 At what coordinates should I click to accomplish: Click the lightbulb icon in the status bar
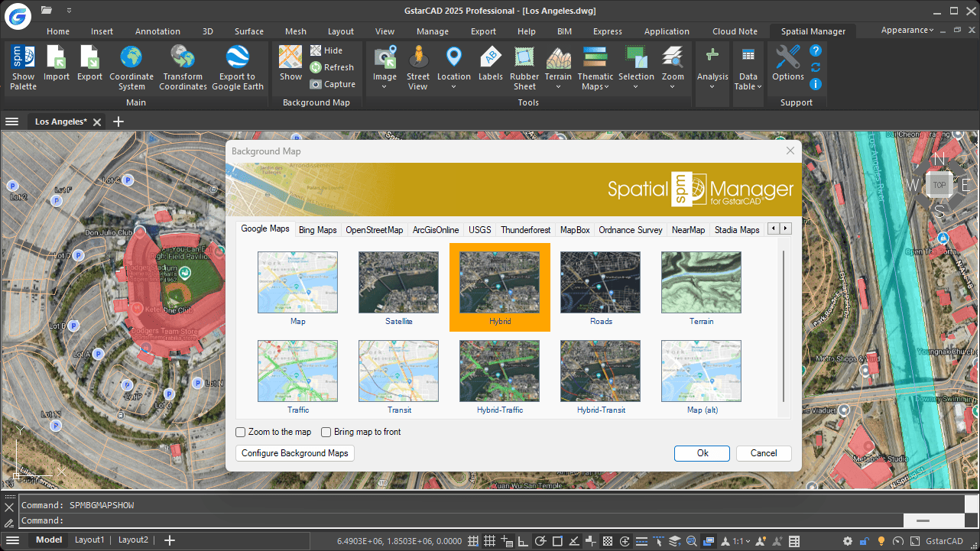click(881, 541)
